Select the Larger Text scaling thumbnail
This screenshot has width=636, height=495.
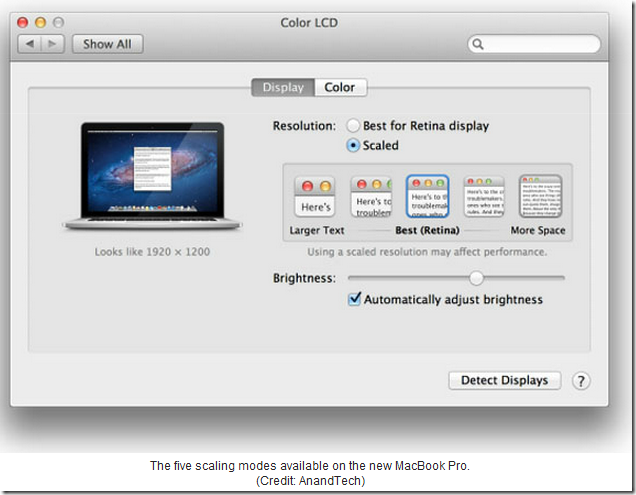(x=315, y=197)
